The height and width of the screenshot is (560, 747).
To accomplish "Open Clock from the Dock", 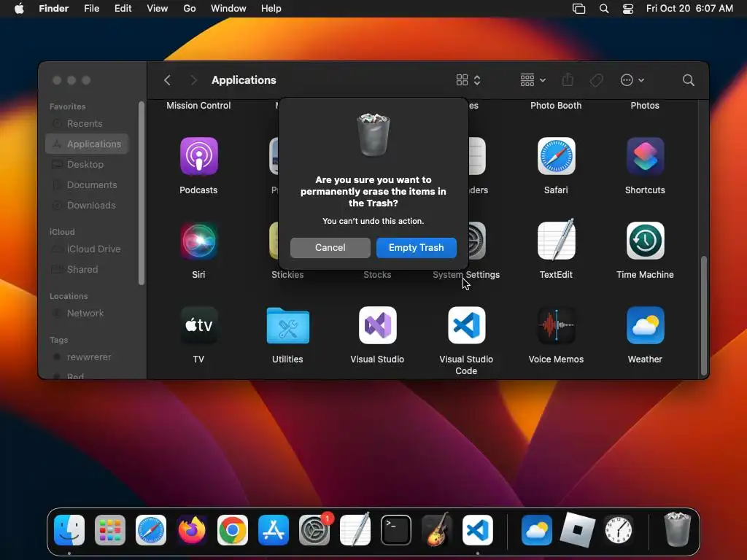I will click(619, 530).
